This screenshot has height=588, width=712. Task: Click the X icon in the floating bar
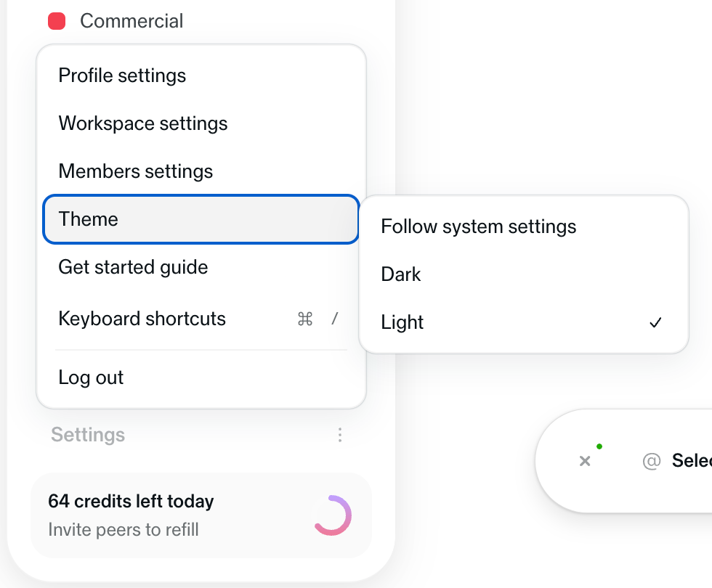pyautogui.click(x=585, y=461)
